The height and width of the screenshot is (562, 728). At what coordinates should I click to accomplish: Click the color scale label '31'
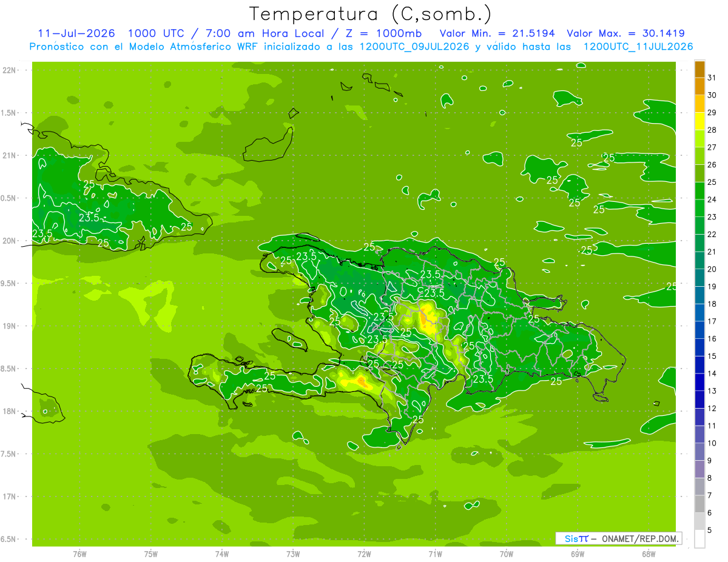[x=712, y=78]
